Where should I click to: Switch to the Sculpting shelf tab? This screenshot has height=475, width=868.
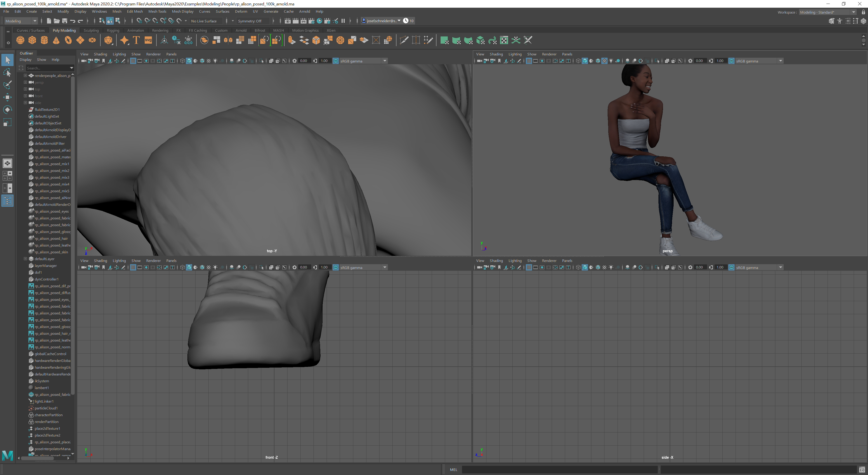tap(91, 30)
